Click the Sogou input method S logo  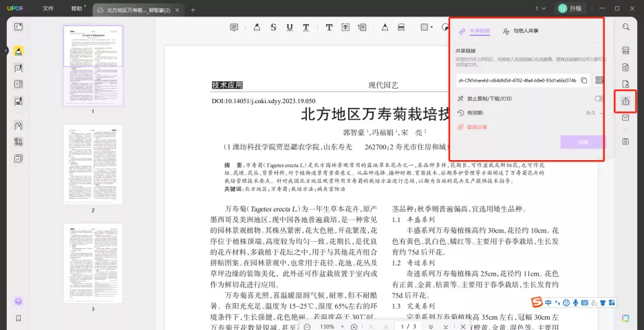537,302
